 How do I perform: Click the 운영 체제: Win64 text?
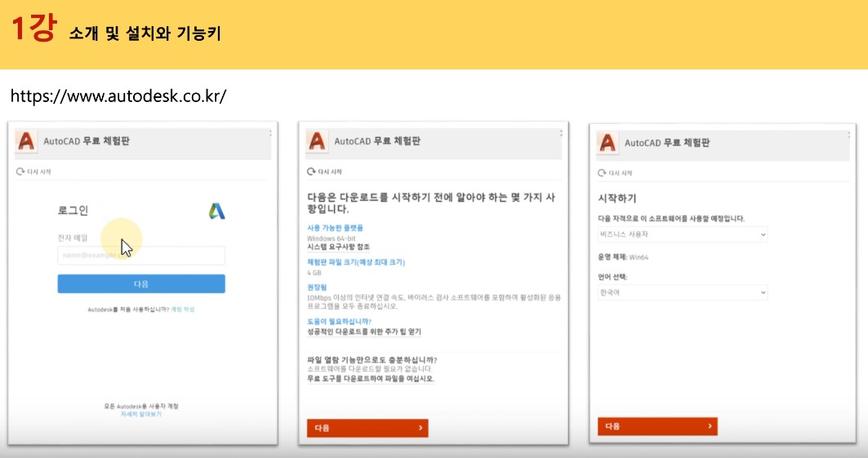623,257
